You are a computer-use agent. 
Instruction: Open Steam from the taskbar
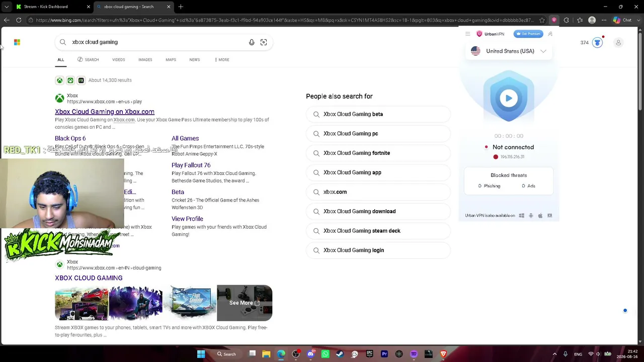[340, 354]
